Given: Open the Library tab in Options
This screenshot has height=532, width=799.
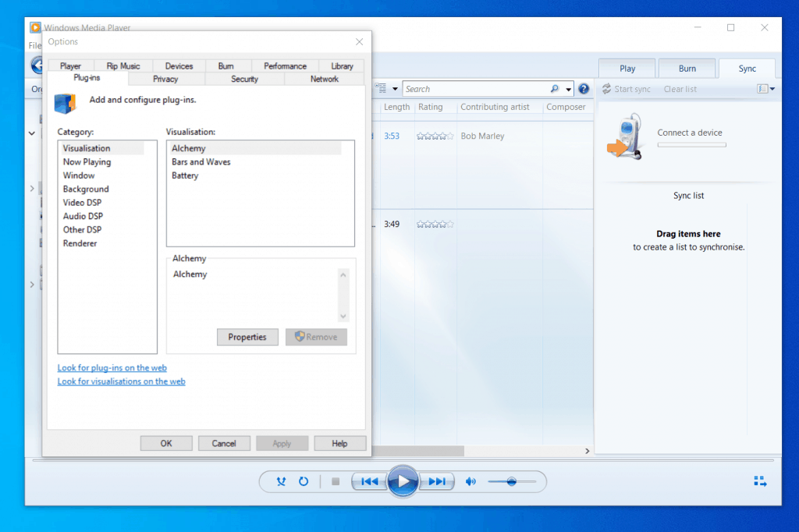Looking at the screenshot, I should 342,66.
